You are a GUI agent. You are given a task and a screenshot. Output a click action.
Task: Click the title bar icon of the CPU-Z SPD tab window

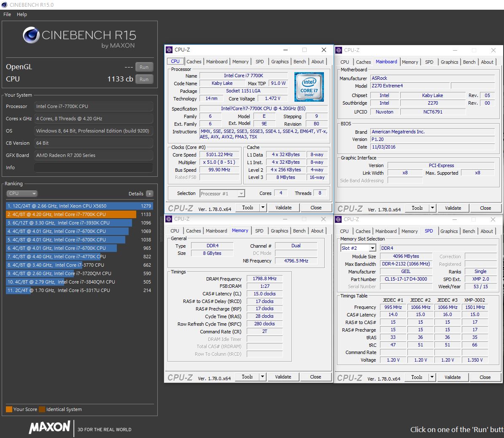coord(338,219)
